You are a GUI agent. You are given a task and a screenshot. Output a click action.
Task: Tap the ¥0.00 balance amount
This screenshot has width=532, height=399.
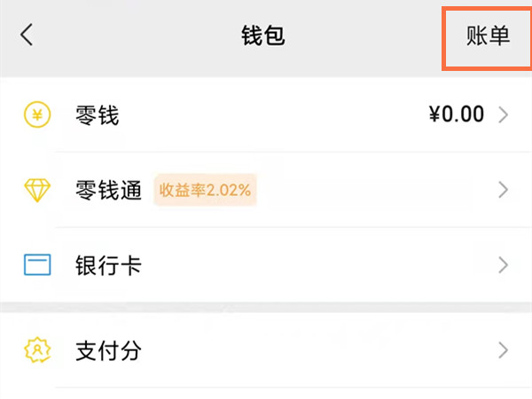(457, 114)
